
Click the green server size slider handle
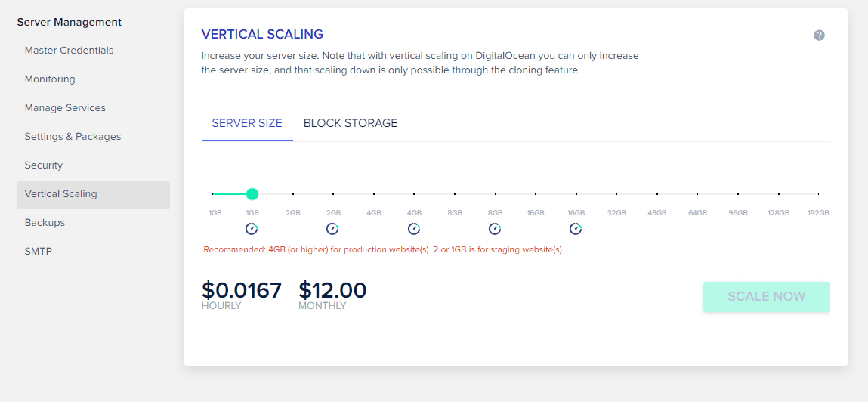(252, 194)
